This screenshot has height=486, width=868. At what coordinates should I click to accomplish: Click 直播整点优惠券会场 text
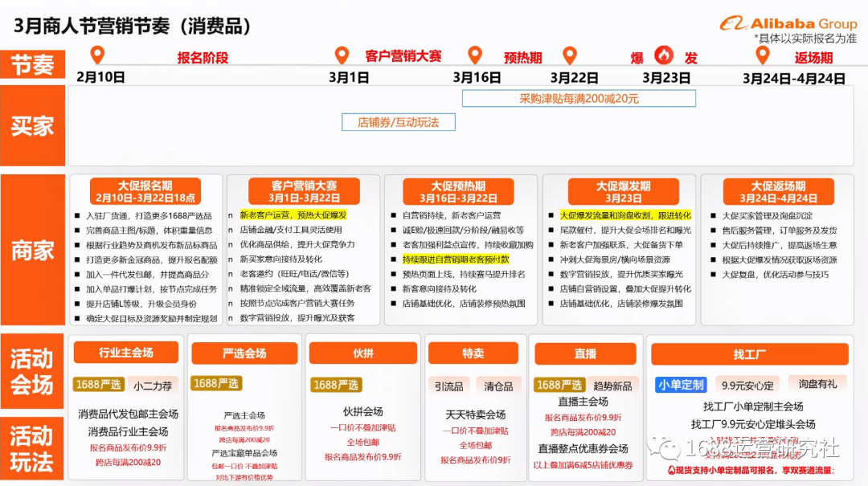click(x=583, y=447)
